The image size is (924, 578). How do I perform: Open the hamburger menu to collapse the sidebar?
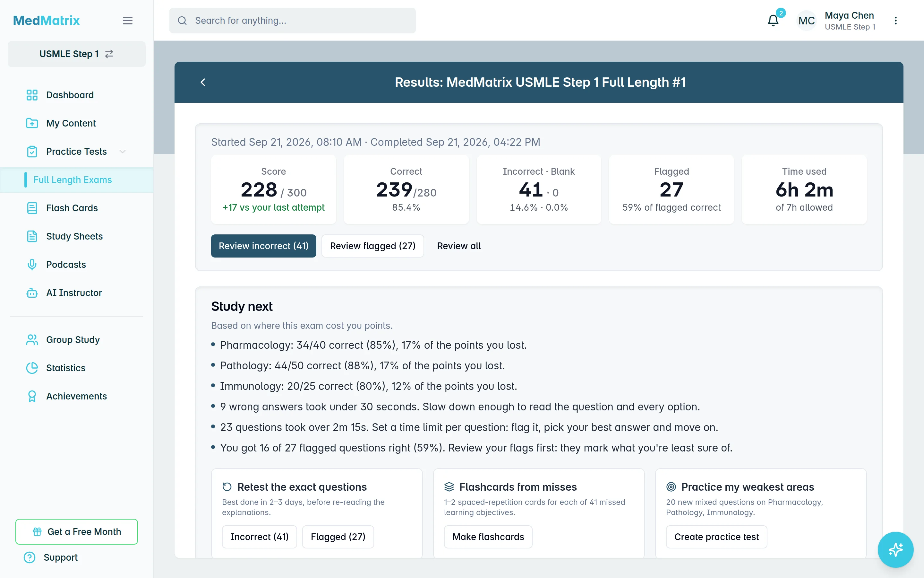point(127,21)
